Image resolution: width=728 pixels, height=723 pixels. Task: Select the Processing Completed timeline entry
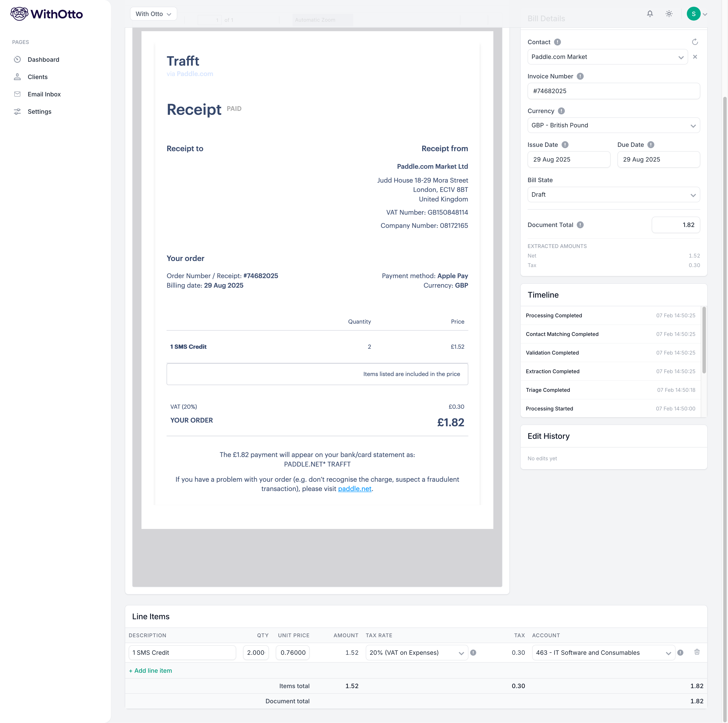tap(610, 316)
